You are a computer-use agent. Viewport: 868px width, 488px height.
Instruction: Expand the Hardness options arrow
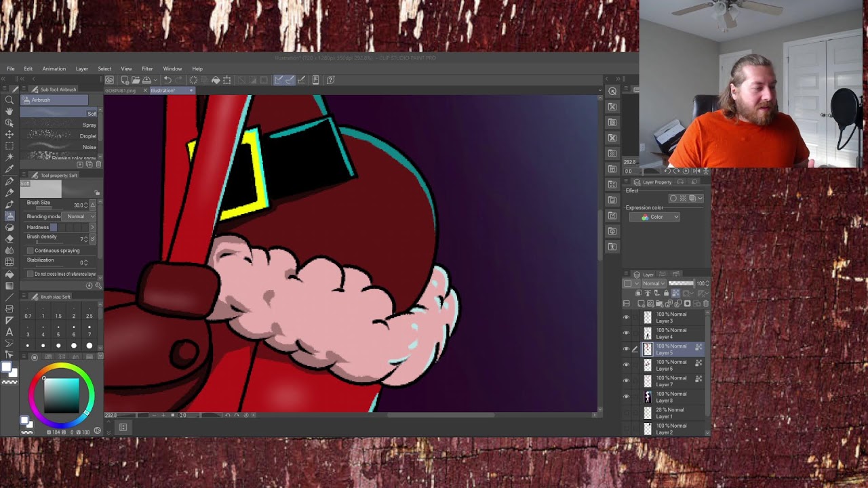click(92, 227)
